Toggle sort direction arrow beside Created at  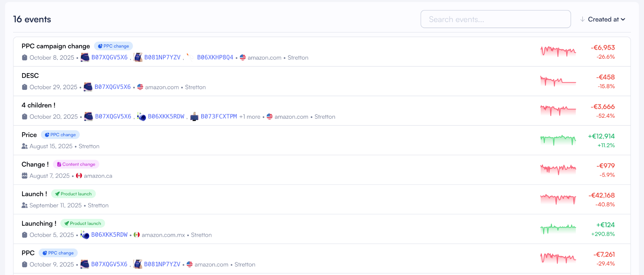(583, 19)
